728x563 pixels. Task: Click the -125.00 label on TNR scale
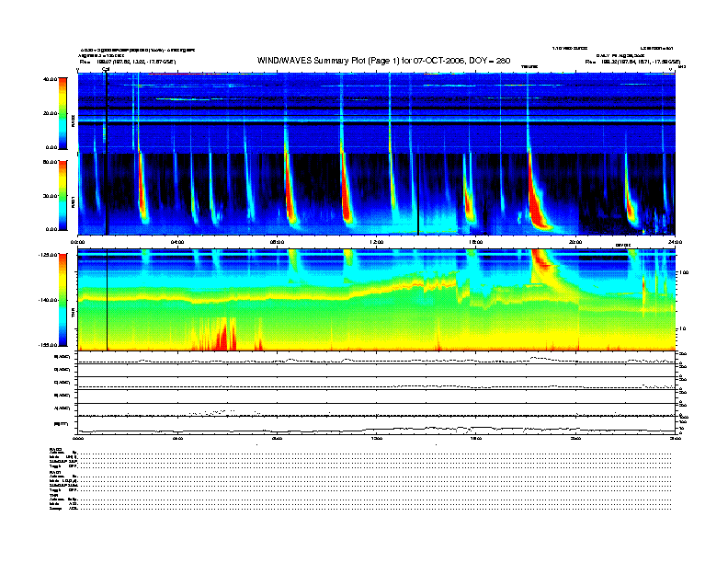pyautogui.click(x=48, y=255)
